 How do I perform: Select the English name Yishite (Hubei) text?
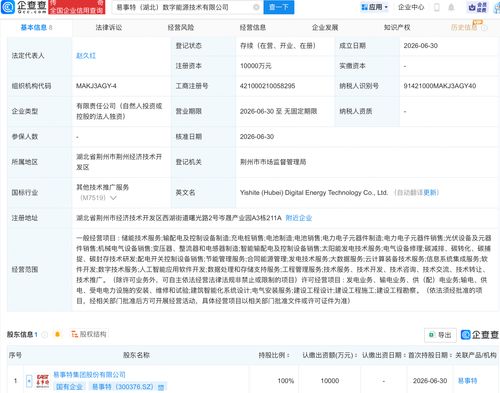314,193
